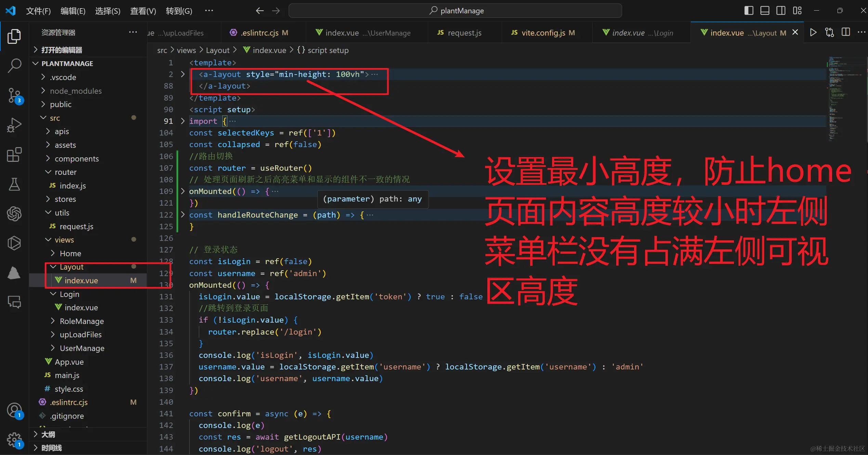Open the Manage gear icon

[14, 440]
